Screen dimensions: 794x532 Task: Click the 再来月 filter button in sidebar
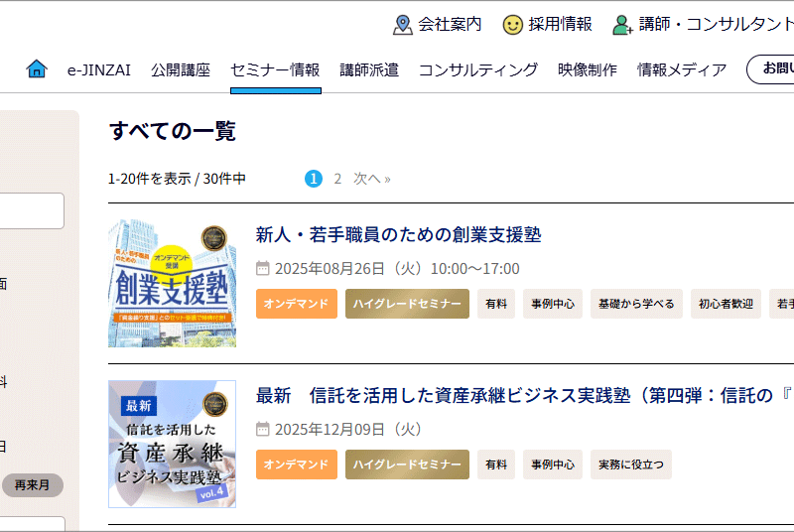click(x=33, y=485)
